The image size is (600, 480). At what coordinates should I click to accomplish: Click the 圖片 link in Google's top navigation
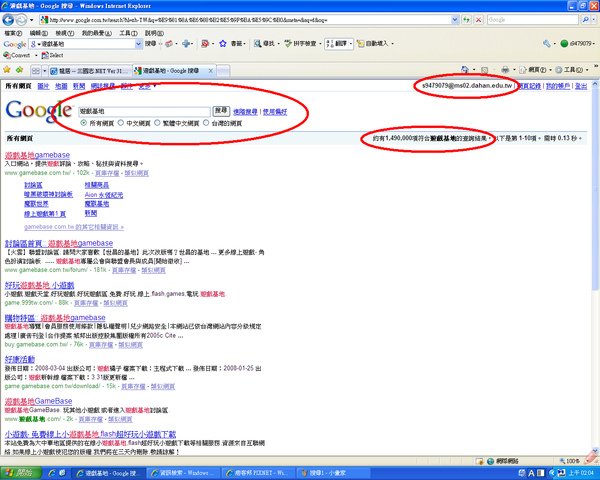[43, 86]
